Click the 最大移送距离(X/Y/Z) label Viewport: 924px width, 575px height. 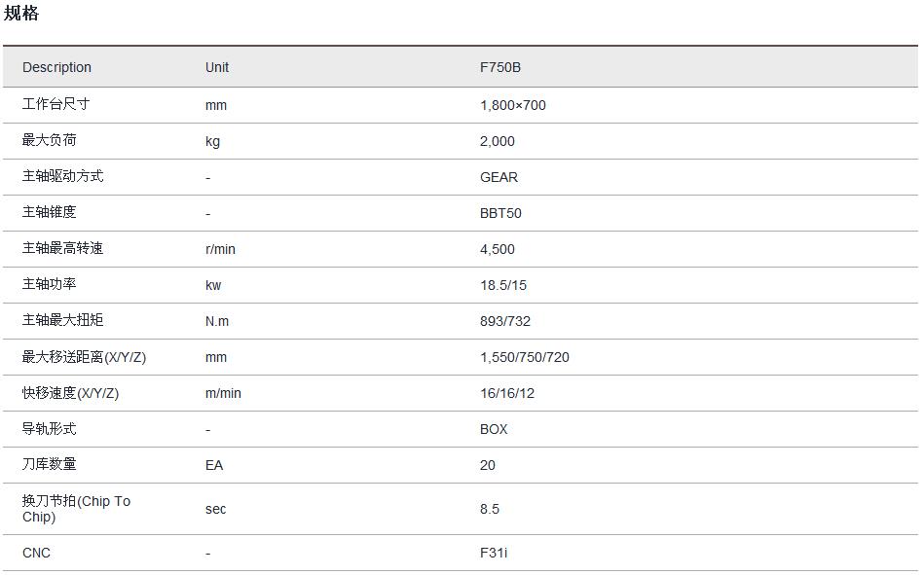84,357
